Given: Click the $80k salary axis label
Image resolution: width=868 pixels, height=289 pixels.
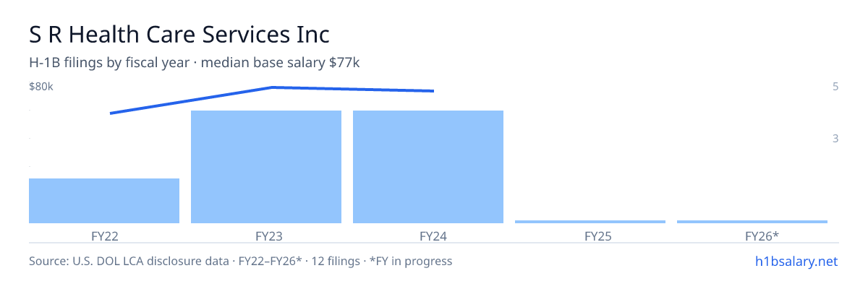Looking at the screenshot, I should pyautogui.click(x=41, y=87).
